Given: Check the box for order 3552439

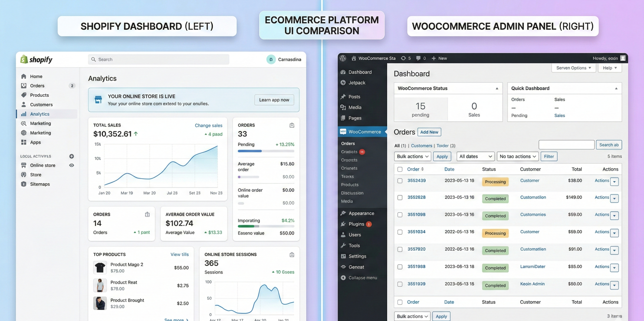Looking at the screenshot, I should (400, 181).
